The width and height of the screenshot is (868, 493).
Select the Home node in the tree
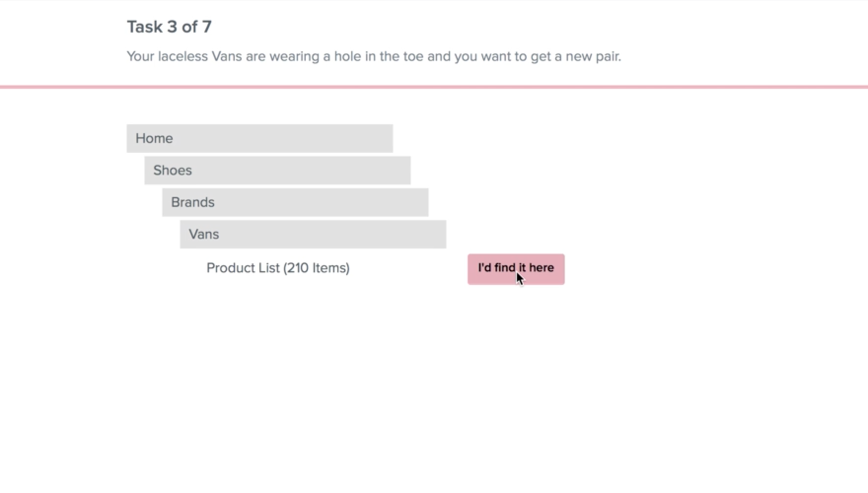click(x=259, y=139)
